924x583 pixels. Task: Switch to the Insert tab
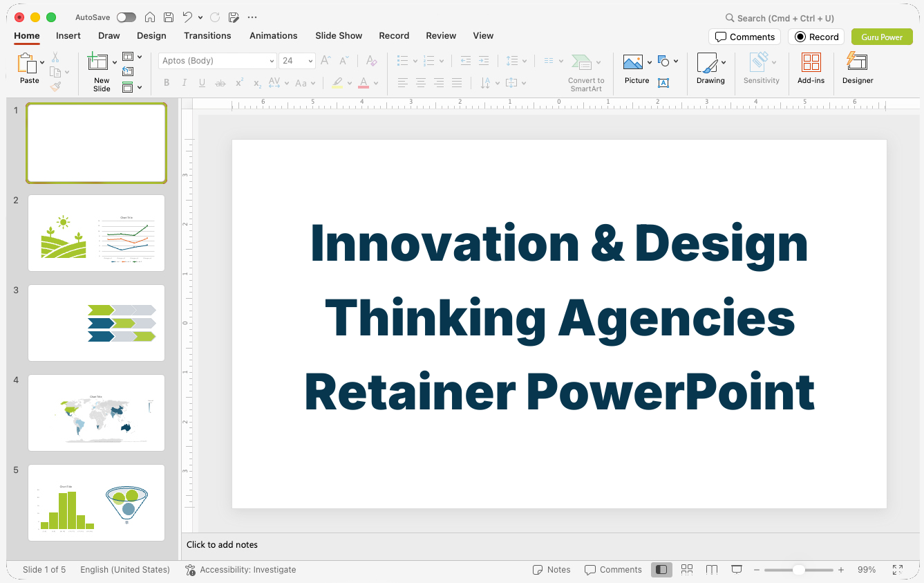pos(68,36)
